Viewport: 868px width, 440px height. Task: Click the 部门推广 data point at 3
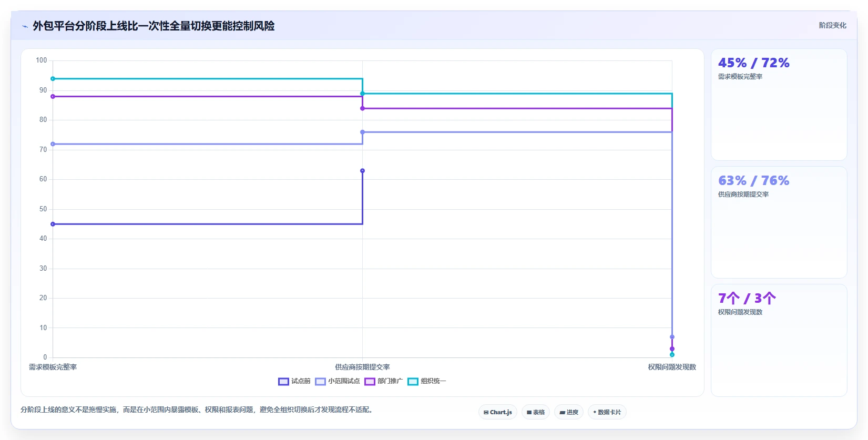(672, 349)
